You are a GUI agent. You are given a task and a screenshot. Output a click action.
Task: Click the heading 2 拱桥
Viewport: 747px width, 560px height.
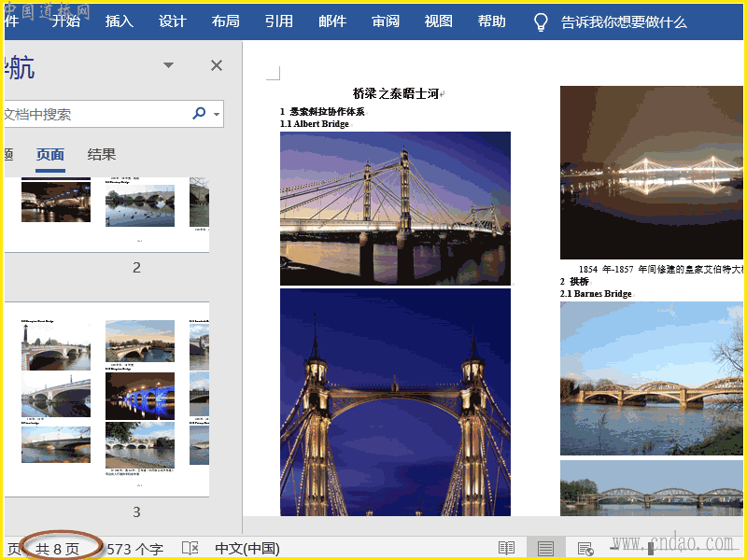574,282
